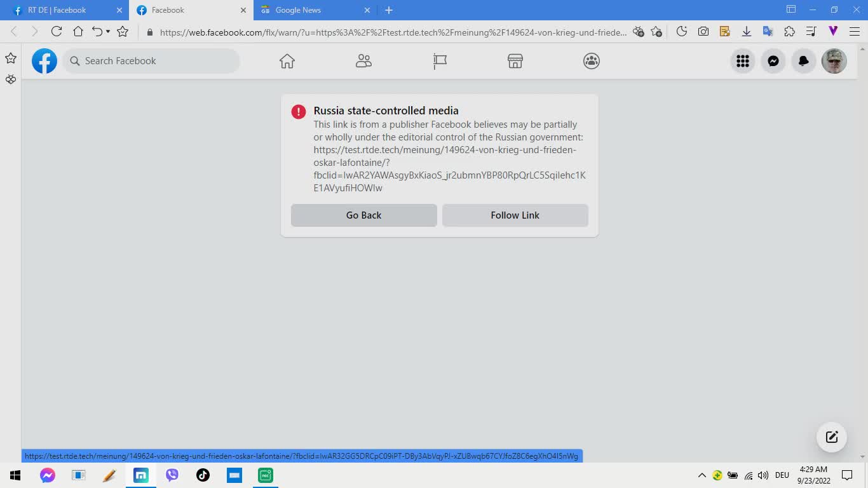This screenshot has height=488, width=868.
Task: Open Messenger from the taskbar
Action: tap(47, 475)
